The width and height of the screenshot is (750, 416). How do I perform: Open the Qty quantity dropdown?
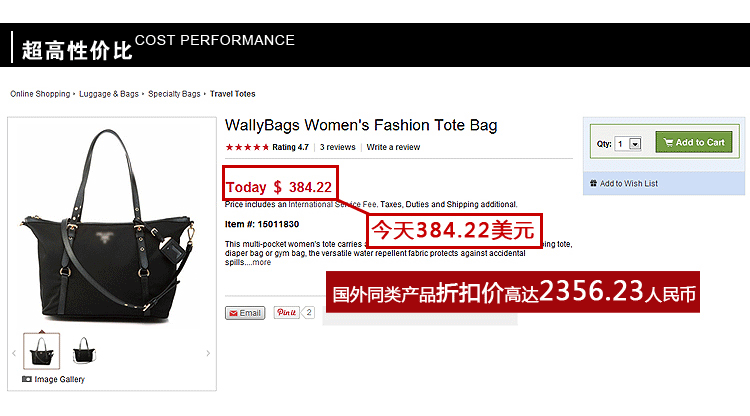tap(628, 143)
